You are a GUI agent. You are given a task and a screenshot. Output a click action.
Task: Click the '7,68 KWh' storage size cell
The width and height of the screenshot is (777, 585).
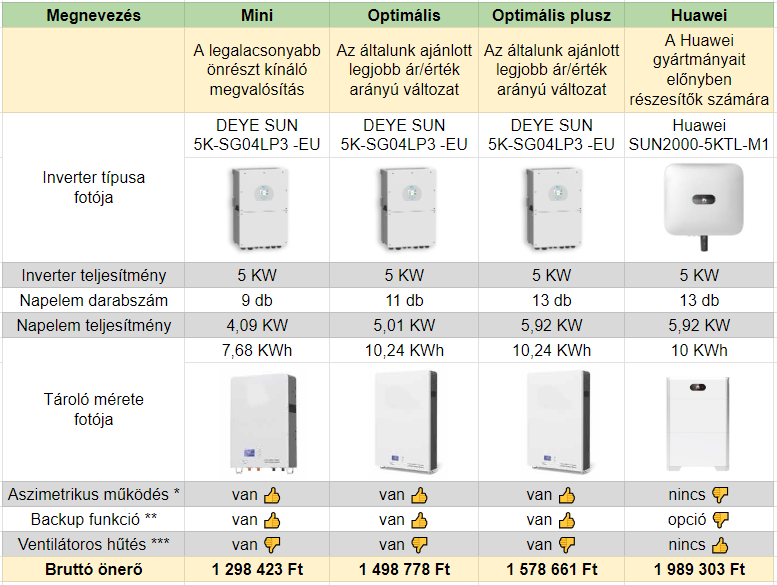pyautogui.click(x=257, y=351)
